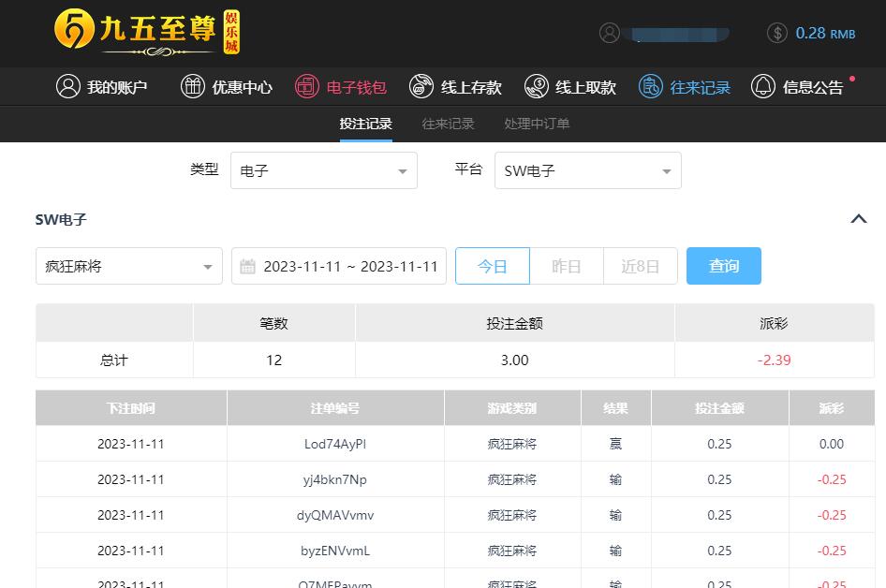Select the 投注记录 tab

(x=365, y=124)
